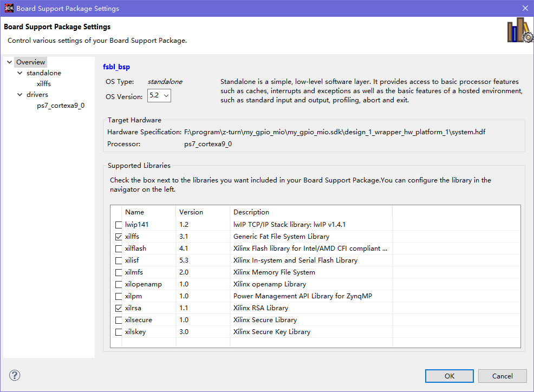Click version 3.0 in xilskey row
The width and height of the screenshot is (534, 392).
(x=184, y=332)
